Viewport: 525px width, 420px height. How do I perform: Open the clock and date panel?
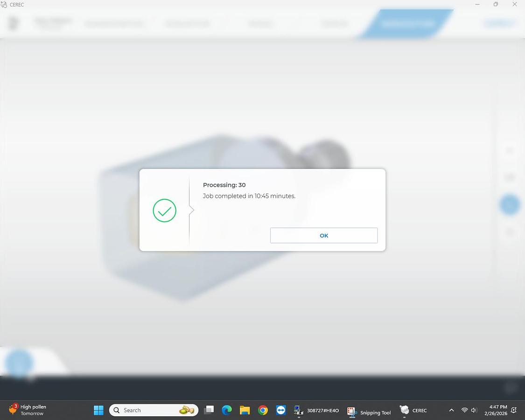[x=496, y=410]
